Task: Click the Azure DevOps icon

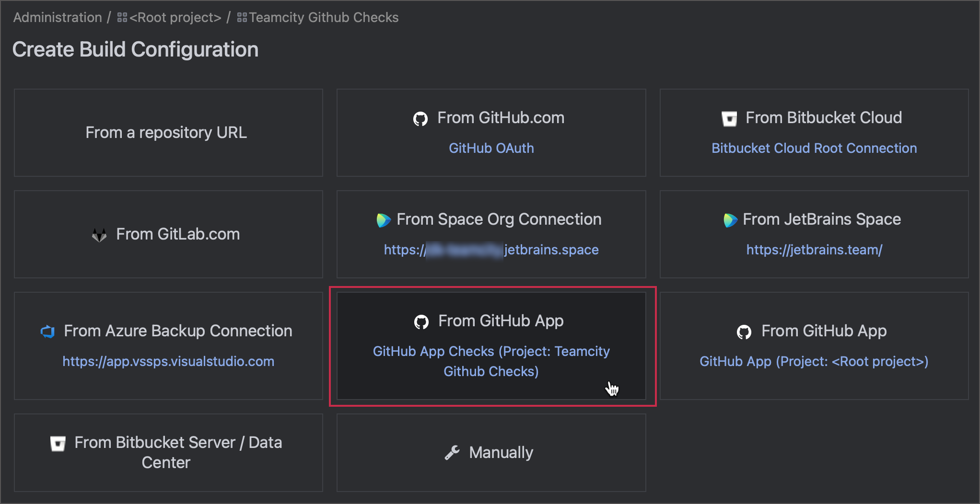Action: click(47, 331)
